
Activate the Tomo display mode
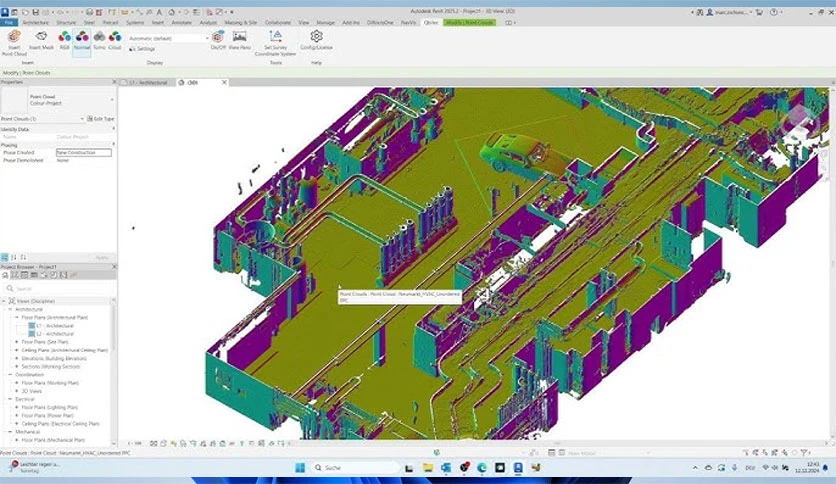pyautogui.click(x=99, y=41)
